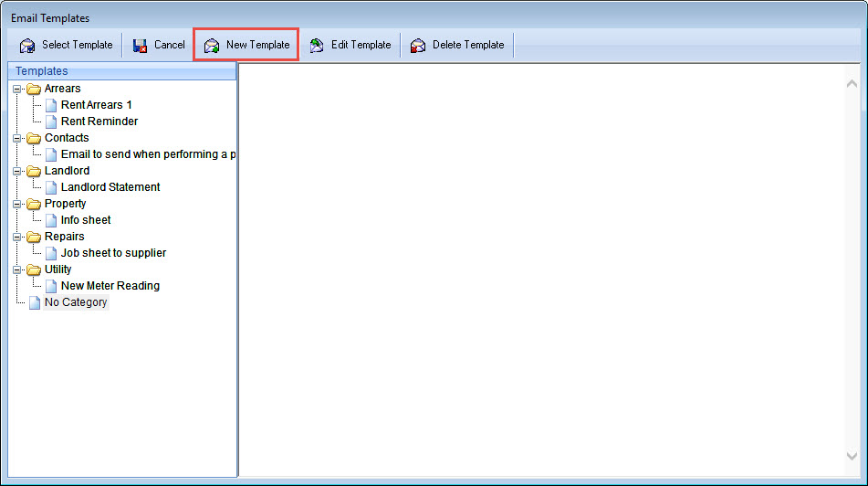Click the Utility folder icon
Screen dimensions: 868x486
[x=34, y=269]
